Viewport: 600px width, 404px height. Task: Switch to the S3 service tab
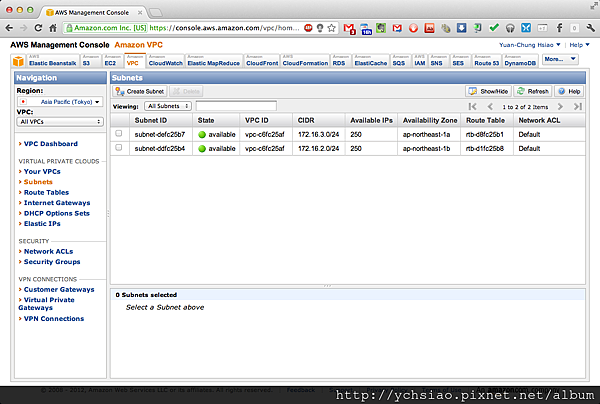[x=91, y=61]
